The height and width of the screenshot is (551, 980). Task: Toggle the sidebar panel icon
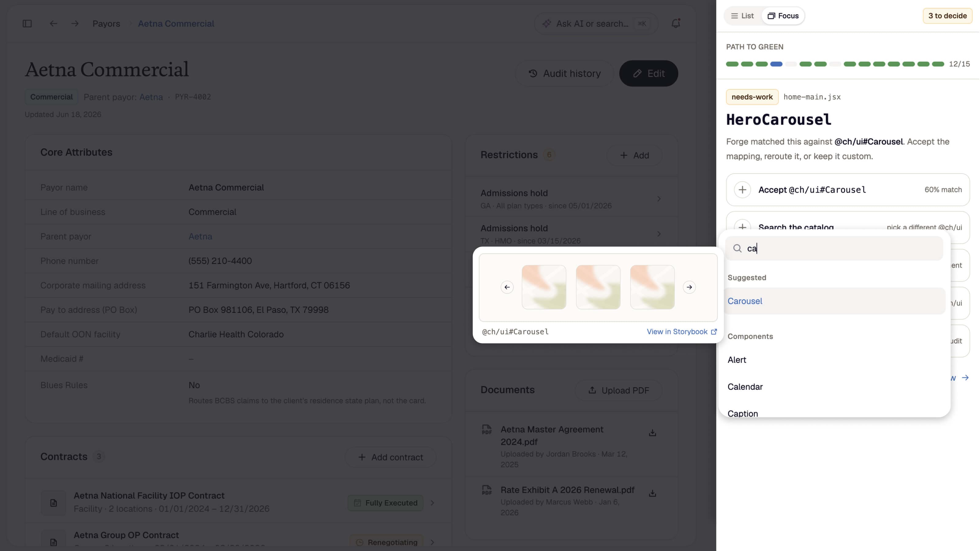tap(27, 24)
